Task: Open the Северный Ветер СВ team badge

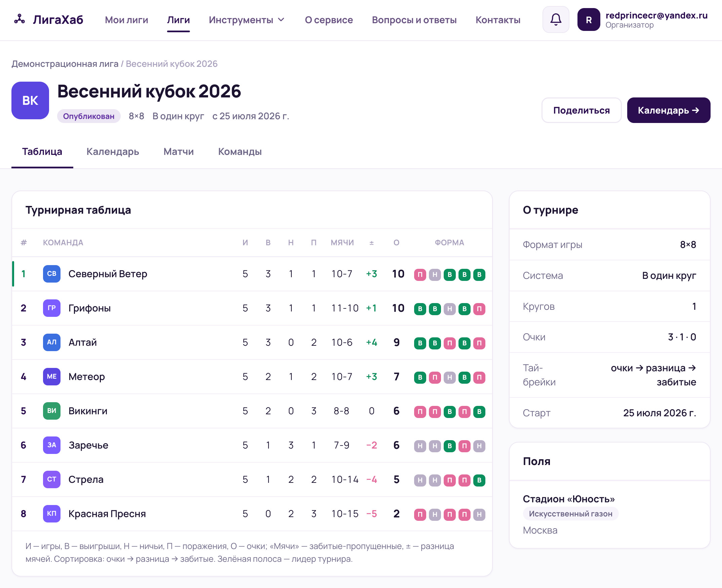Action: coord(51,274)
